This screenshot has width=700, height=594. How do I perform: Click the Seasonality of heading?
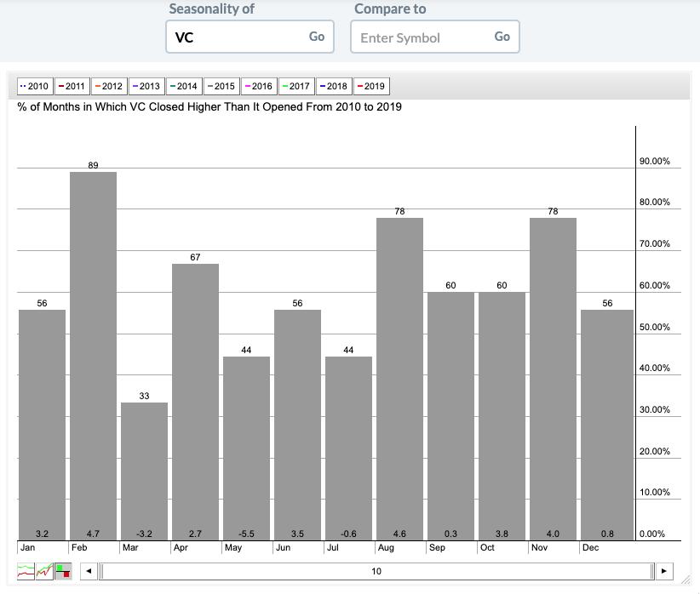(x=211, y=9)
